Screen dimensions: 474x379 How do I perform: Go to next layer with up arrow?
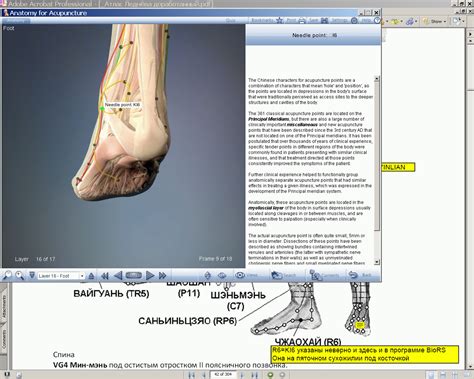click(91, 276)
